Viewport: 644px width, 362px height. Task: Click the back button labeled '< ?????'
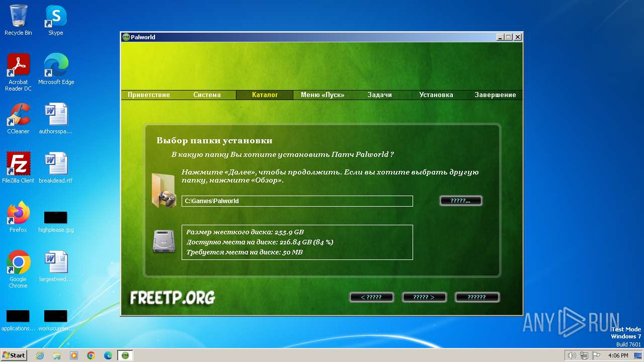[x=371, y=297]
